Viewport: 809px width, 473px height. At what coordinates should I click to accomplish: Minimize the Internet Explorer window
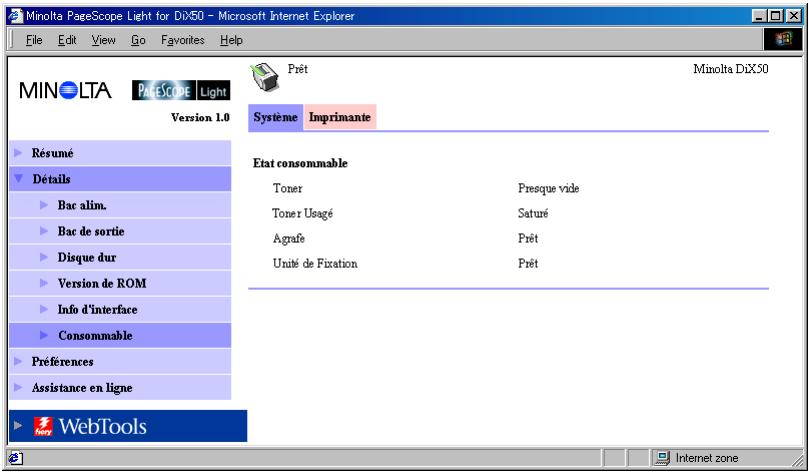point(758,17)
